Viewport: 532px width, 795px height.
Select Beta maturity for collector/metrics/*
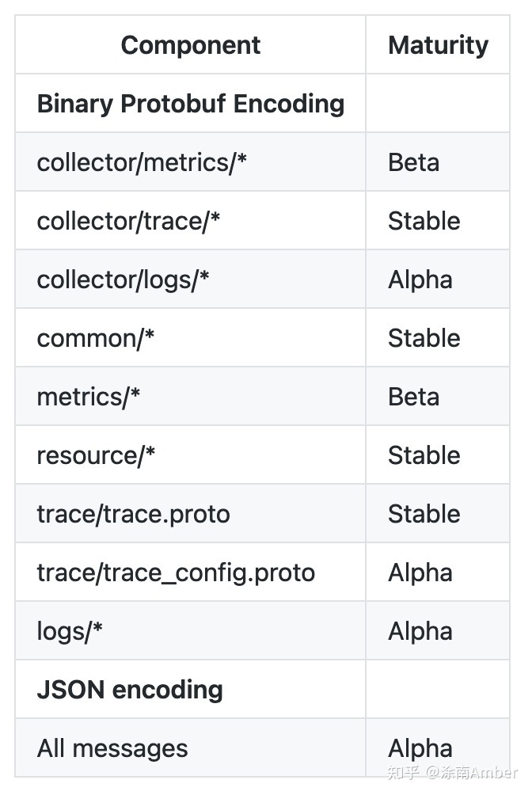413,162
